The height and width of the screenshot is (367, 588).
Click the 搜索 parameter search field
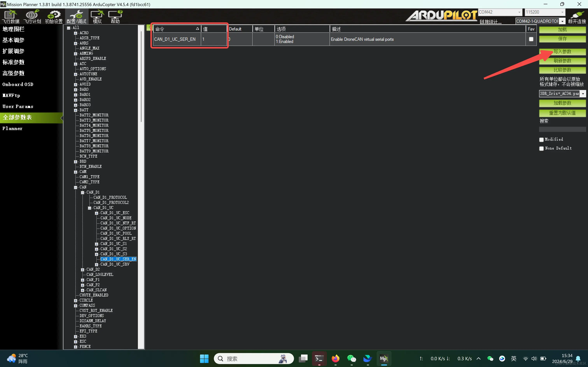pos(562,129)
